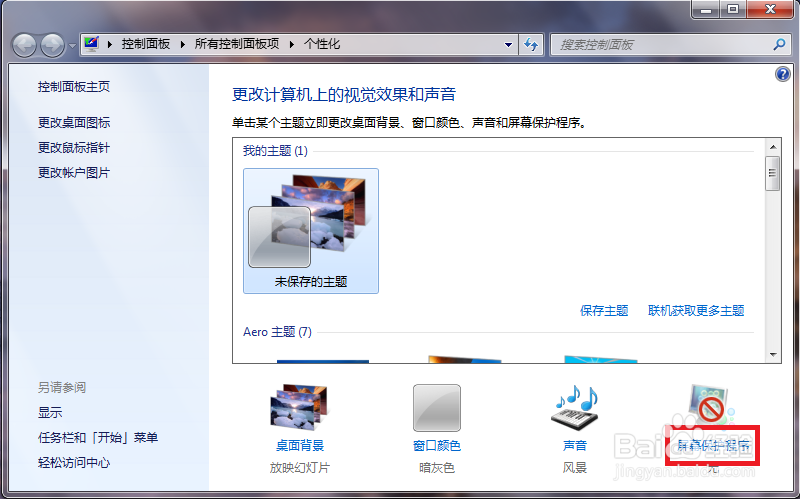Viewport: 800px width, 499px height.
Task: Select 控制面板 in the breadcrumb
Action: click(x=145, y=44)
